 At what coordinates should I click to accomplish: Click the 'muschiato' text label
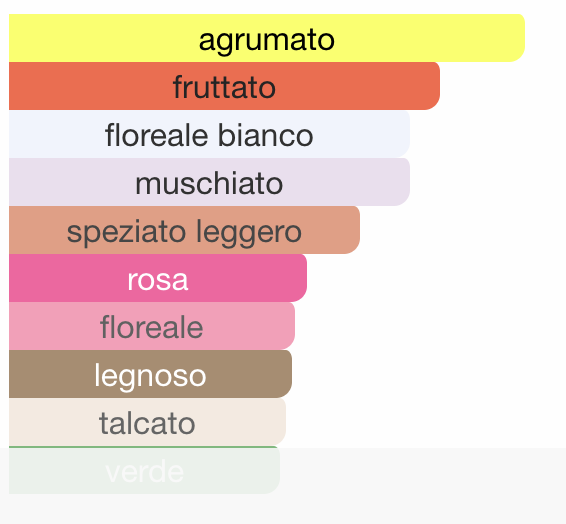pyautogui.click(x=209, y=183)
